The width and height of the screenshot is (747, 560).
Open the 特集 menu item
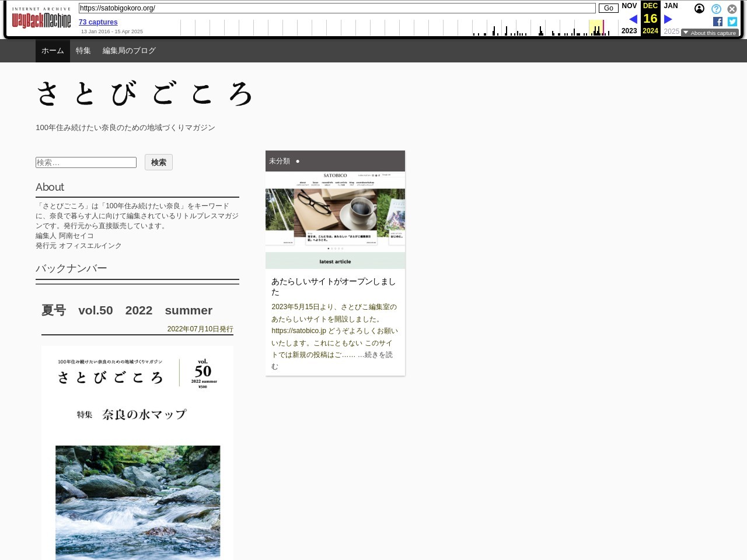point(83,51)
